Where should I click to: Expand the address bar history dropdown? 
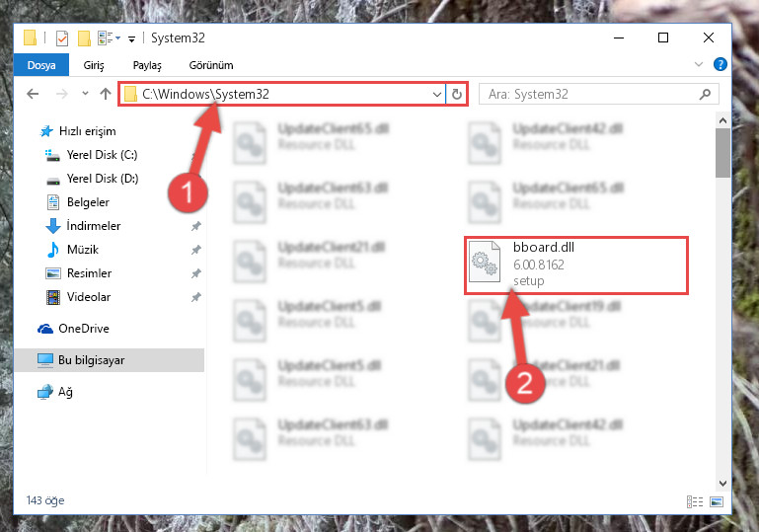(436, 94)
